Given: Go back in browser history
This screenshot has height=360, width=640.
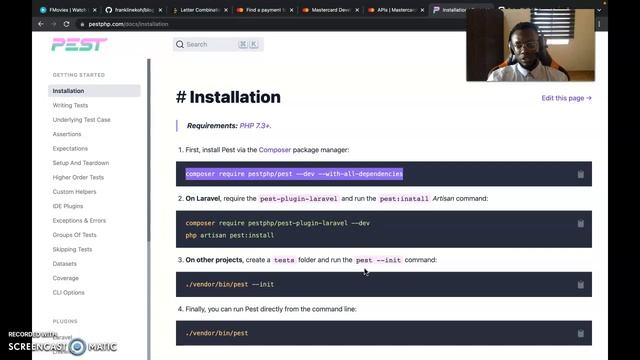Looking at the screenshot, I should [41, 24].
